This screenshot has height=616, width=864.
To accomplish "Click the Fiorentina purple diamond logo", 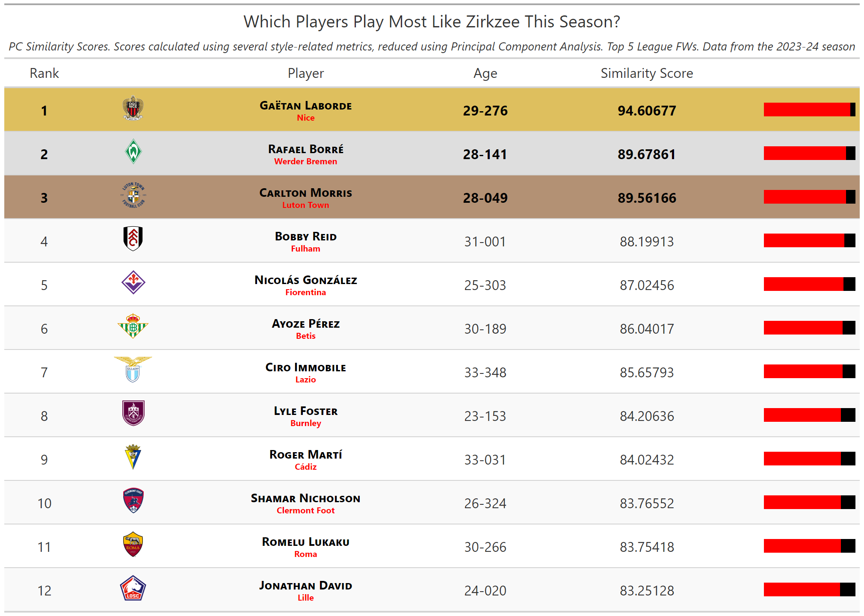I will 133,282.
